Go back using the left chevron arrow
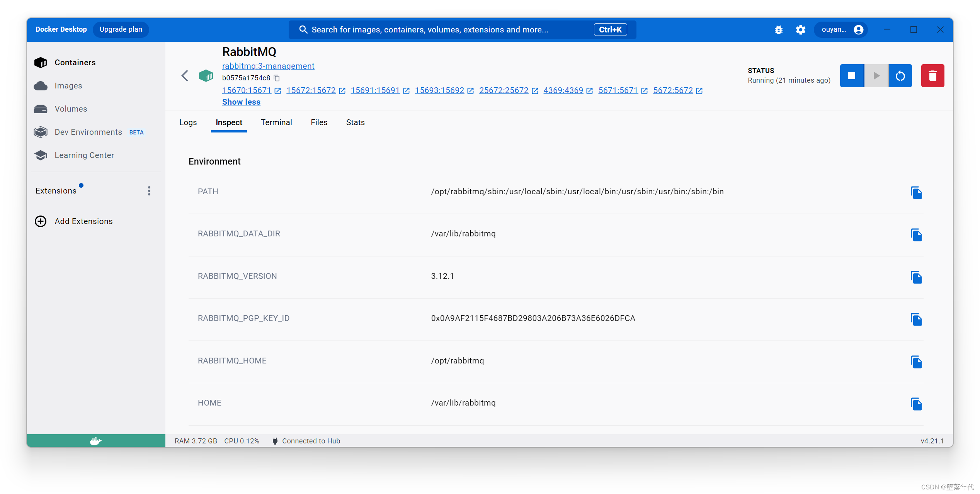Screen dimensions: 980x494 click(x=185, y=76)
